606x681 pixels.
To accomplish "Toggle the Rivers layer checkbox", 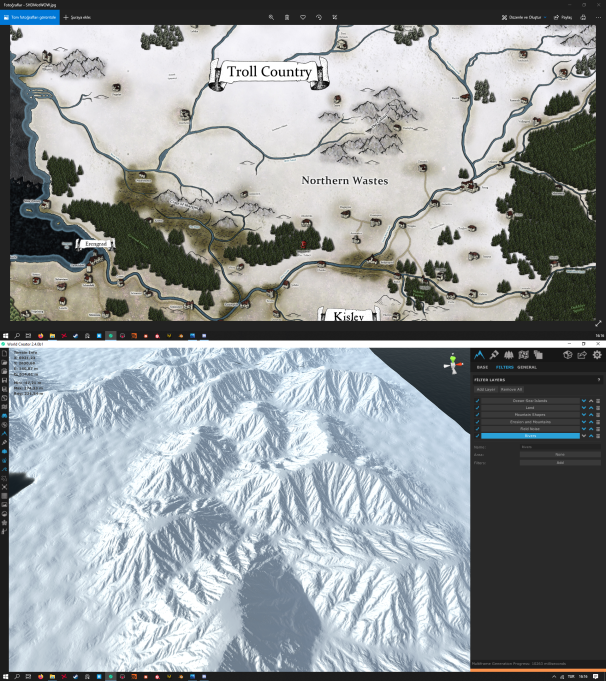I will pos(477,436).
